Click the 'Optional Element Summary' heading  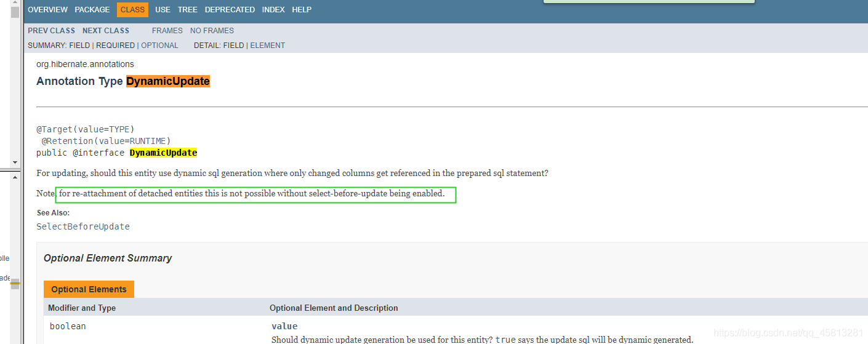coord(108,258)
